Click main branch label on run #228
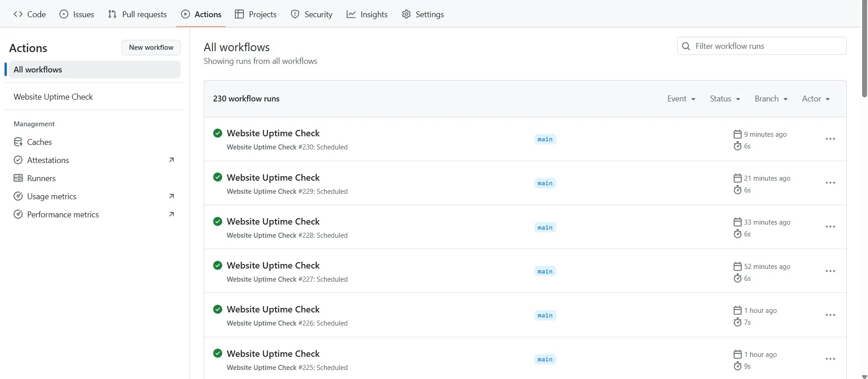Viewport: 868px width, 379px height. (545, 228)
